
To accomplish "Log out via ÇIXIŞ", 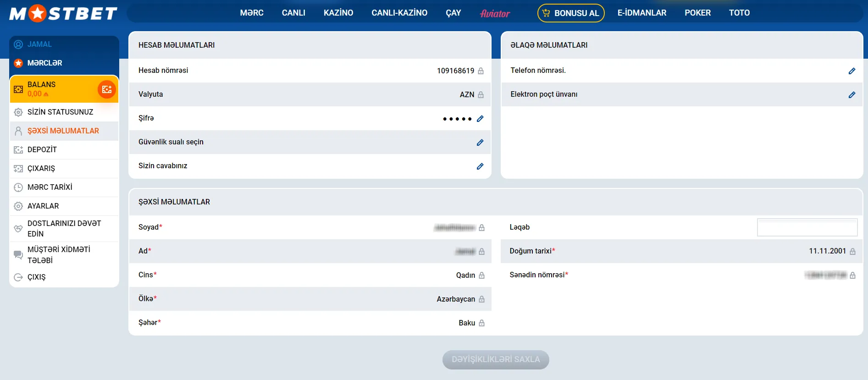I will point(36,277).
